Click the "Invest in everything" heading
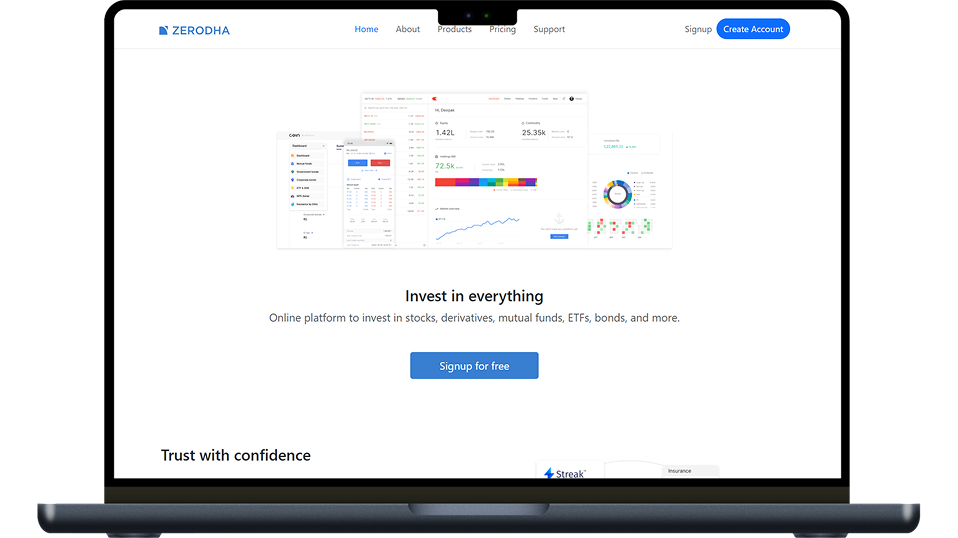958x538 pixels. pyautogui.click(x=474, y=296)
